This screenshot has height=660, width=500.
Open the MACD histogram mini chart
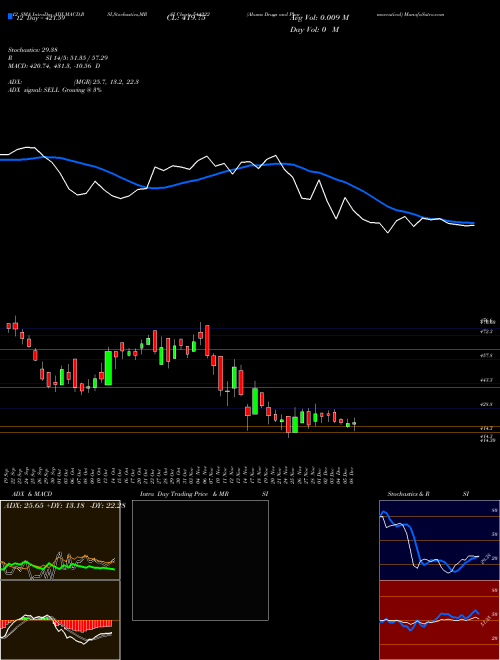60,620
